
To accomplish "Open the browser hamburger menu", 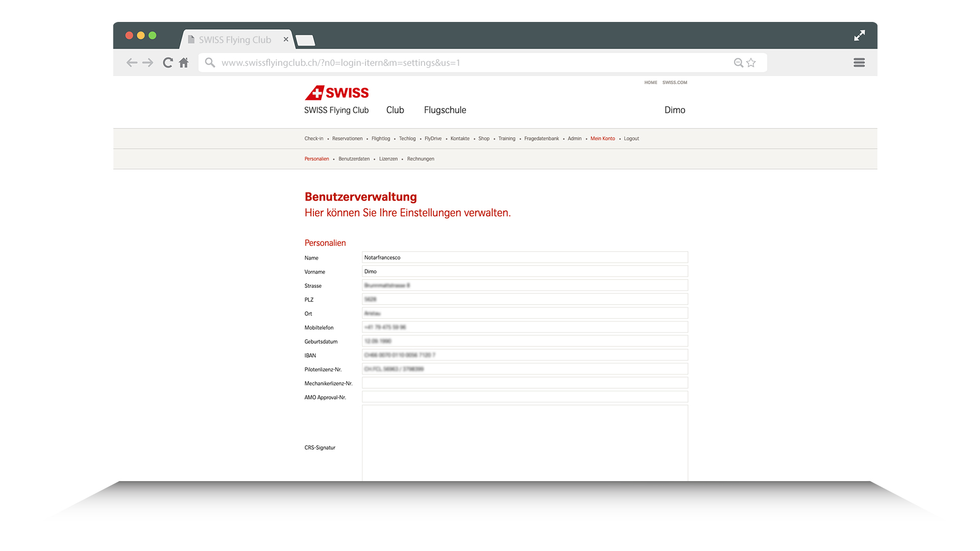I will pos(859,62).
